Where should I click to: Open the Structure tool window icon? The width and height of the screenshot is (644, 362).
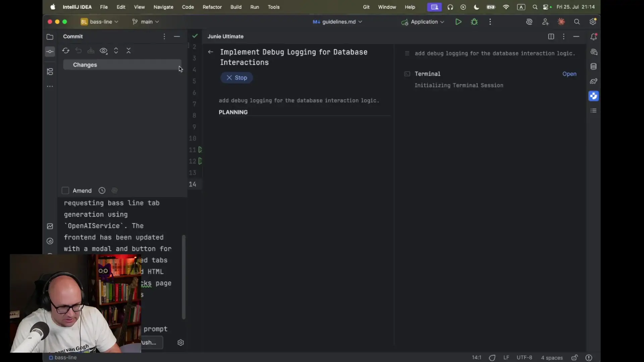pos(50,71)
